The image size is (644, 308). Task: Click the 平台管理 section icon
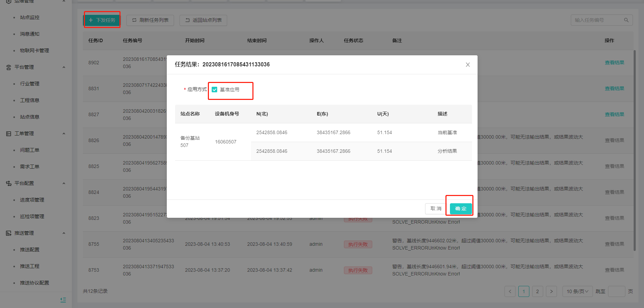click(x=9, y=67)
